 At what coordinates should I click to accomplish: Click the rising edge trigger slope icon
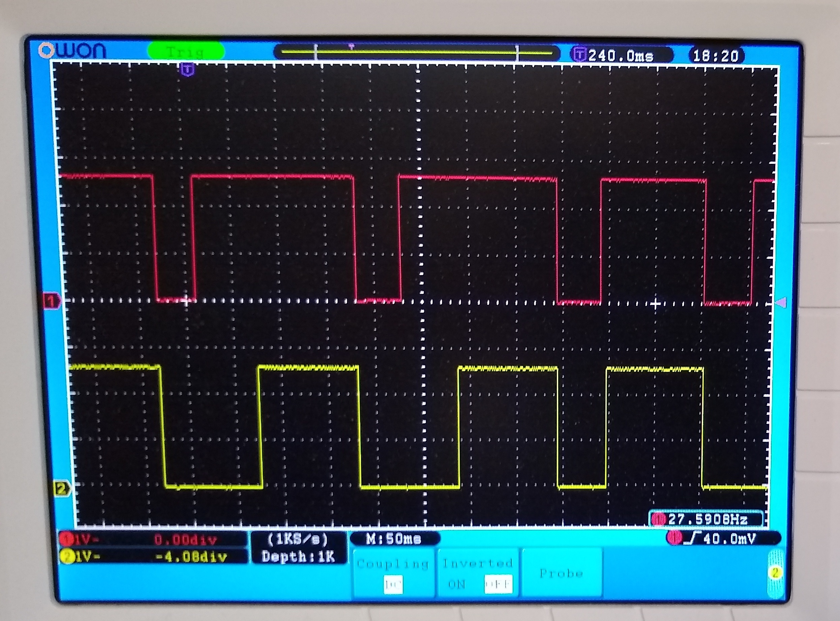point(692,539)
